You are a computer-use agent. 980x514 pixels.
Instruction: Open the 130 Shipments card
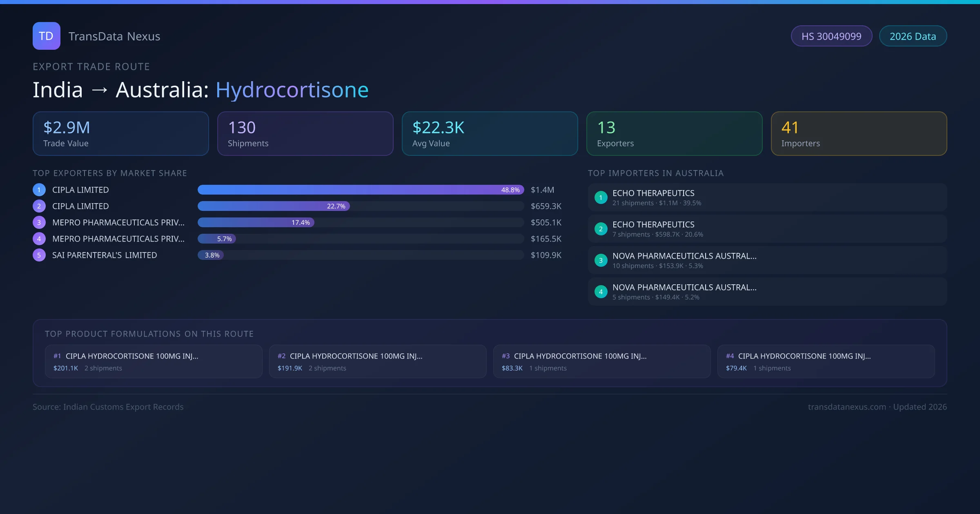[305, 133]
